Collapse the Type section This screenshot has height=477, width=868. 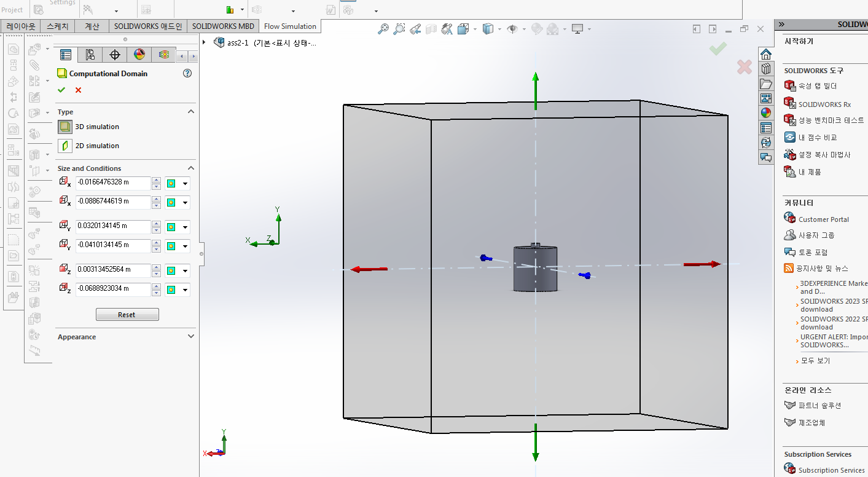(x=190, y=112)
